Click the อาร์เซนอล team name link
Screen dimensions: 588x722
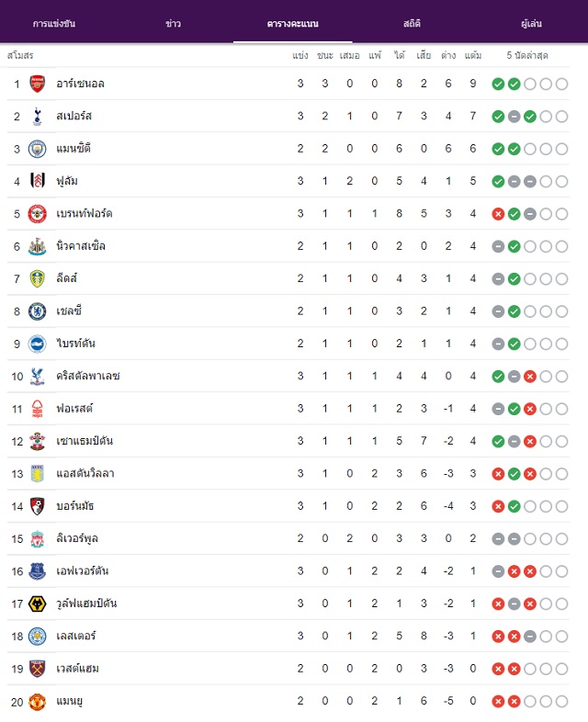80,84
